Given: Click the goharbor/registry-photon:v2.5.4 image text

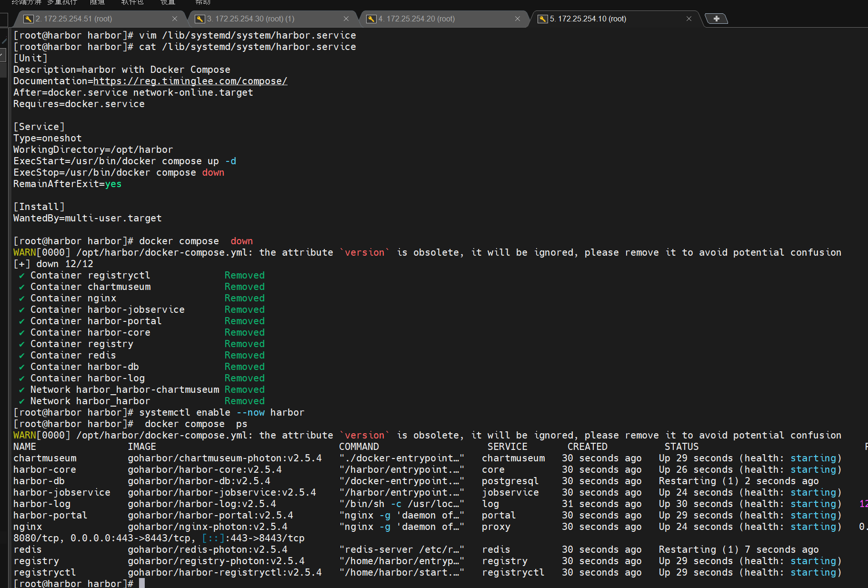Looking at the screenshot, I should coord(216,561).
